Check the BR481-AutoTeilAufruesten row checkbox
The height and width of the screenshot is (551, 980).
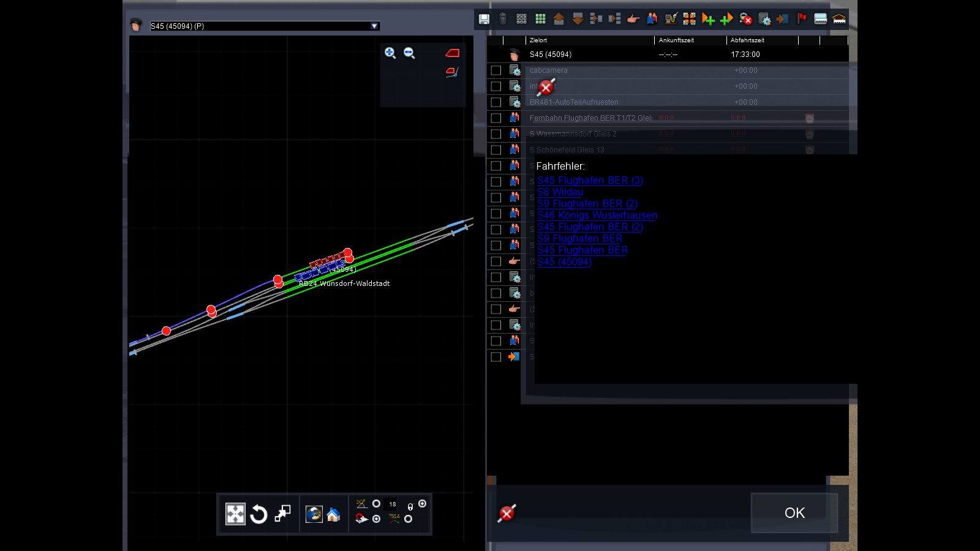tap(496, 102)
